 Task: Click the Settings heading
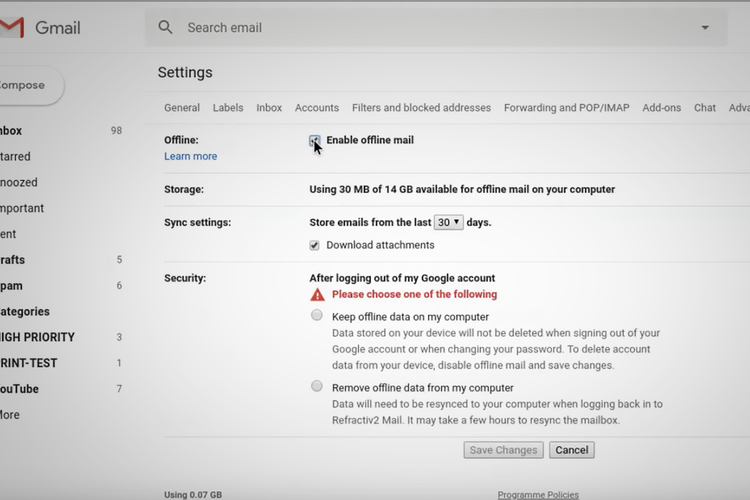tap(185, 72)
